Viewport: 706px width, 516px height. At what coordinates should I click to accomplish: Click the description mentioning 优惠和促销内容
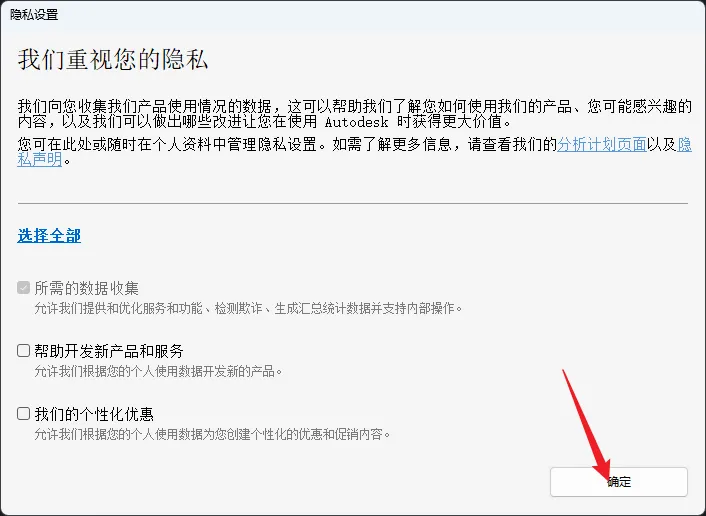point(213,435)
